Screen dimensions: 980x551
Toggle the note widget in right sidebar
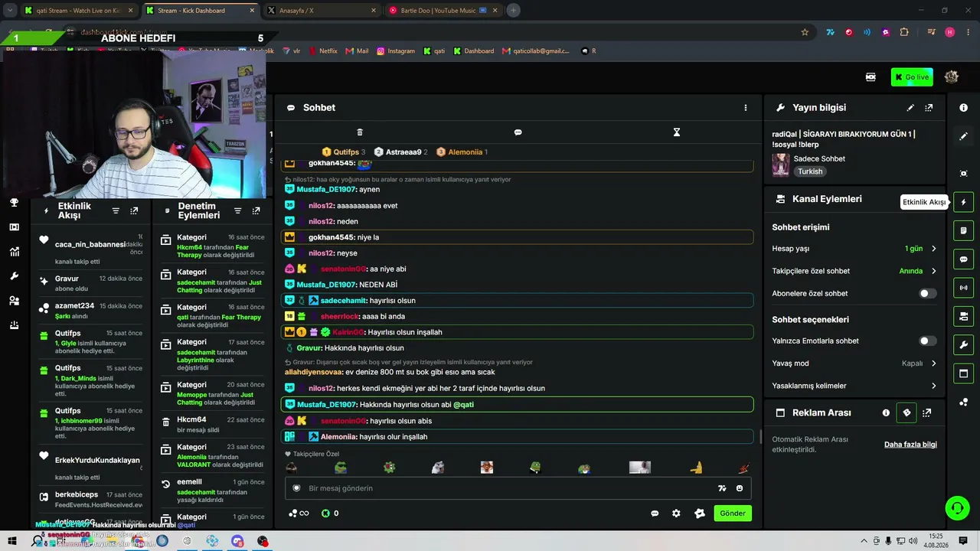[964, 230]
